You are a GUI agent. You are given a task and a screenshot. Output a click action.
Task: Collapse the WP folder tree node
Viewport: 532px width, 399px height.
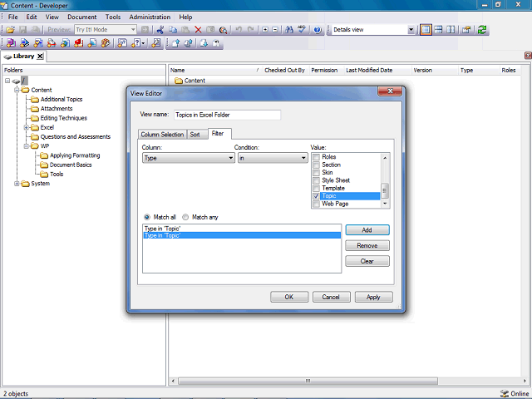(26, 146)
